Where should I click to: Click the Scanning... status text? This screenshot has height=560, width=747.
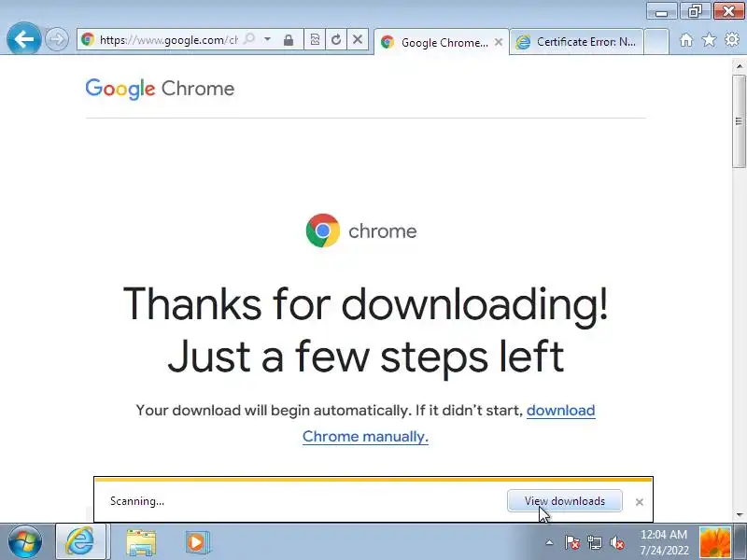[x=137, y=501]
